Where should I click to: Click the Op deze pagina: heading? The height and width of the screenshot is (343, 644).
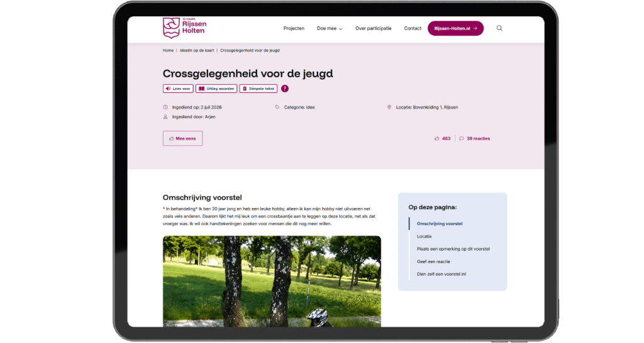pyautogui.click(x=433, y=207)
